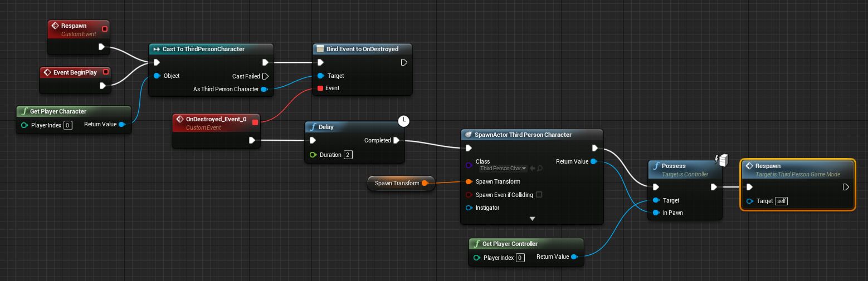Click the Cast Failed exec pin
Viewport: 868px width, 281px height.
265,76
